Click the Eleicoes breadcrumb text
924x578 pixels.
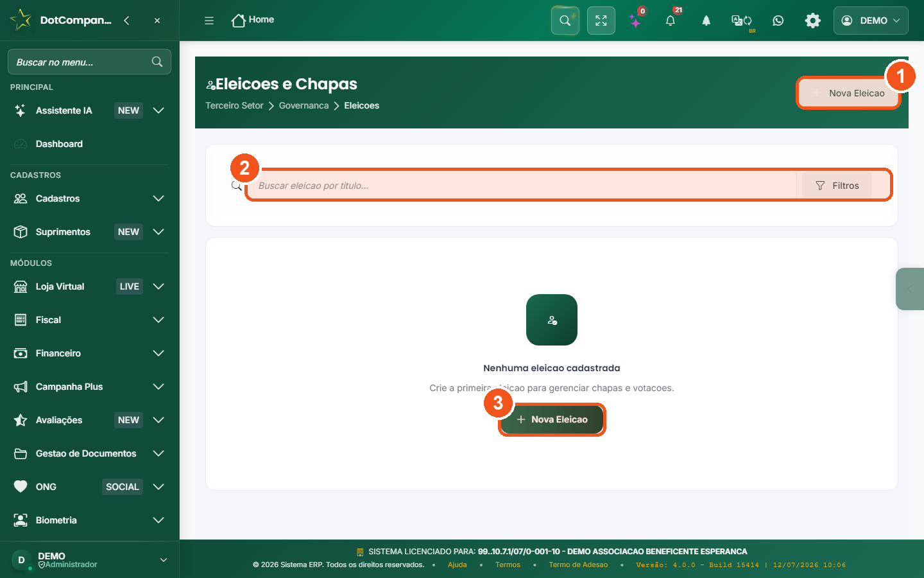361,105
